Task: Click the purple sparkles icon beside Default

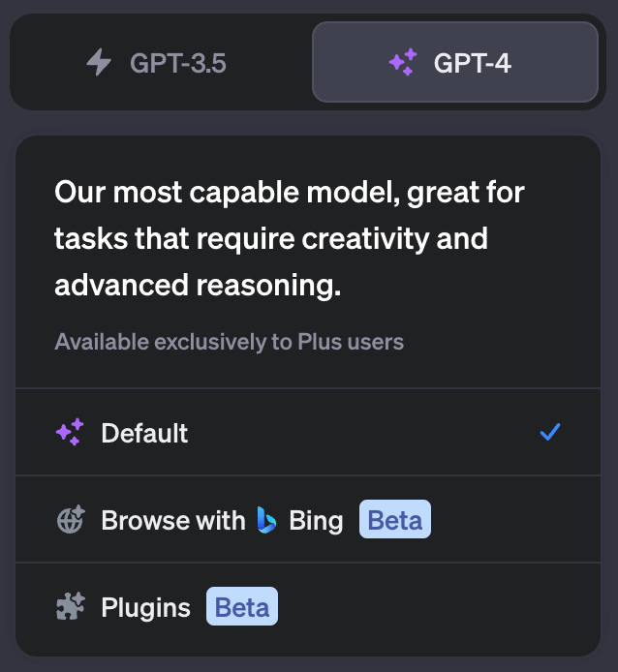Action: [70, 433]
